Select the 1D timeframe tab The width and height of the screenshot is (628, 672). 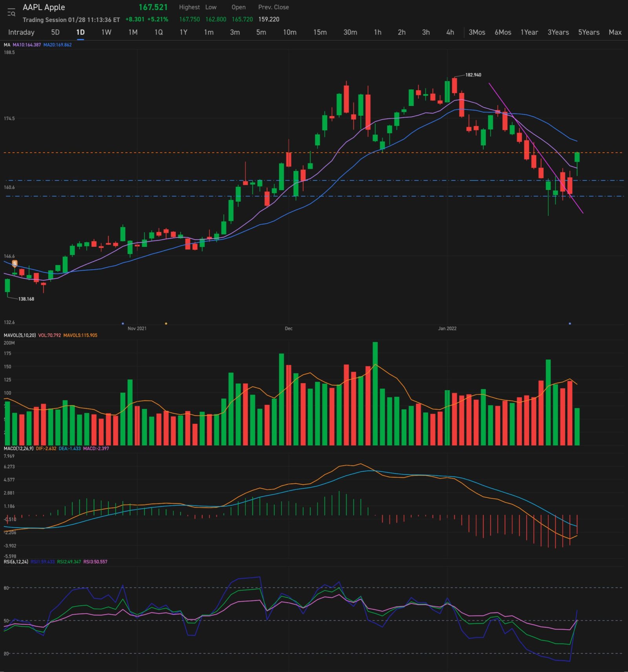[x=80, y=32]
